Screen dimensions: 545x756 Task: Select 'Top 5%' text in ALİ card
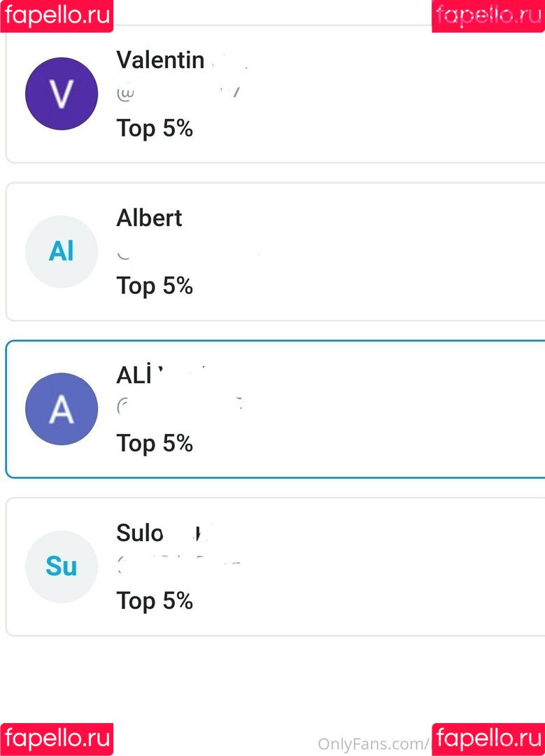pyautogui.click(x=155, y=443)
